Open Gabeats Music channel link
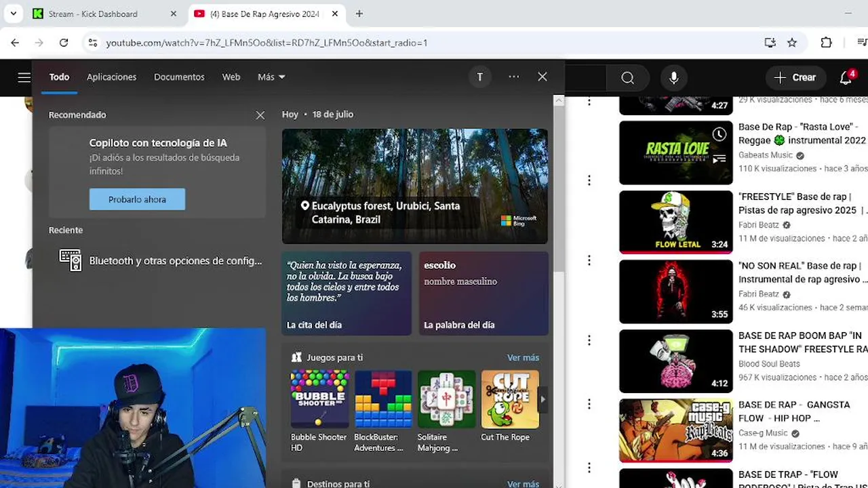 [x=766, y=155]
